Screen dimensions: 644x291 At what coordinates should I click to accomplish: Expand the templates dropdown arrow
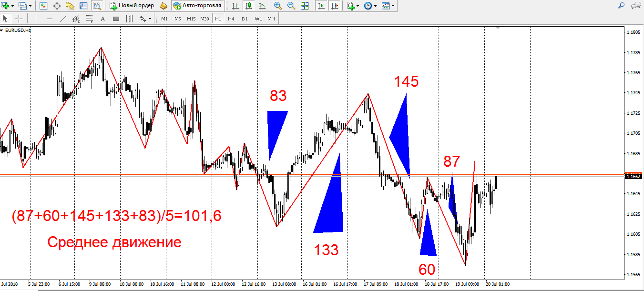pos(393,6)
